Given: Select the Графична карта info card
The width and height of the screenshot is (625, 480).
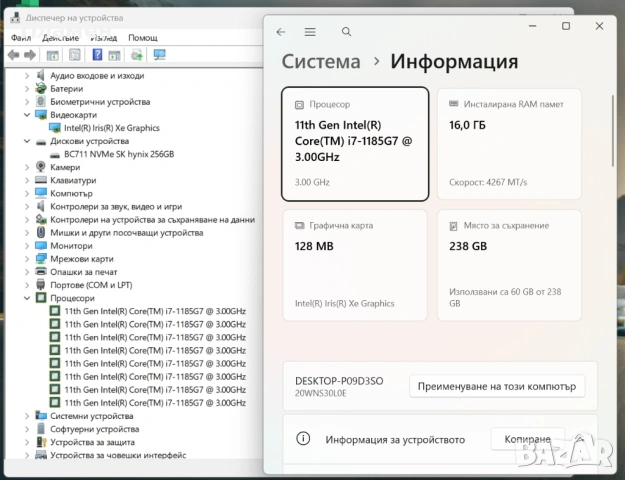Looking at the screenshot, I should click(x=355, y=265).
